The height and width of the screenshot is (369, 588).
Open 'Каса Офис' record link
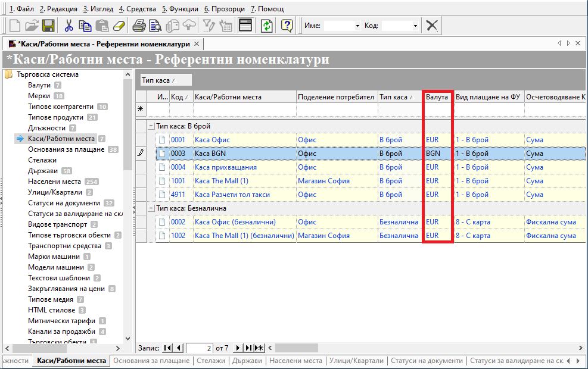coord(212,140)
